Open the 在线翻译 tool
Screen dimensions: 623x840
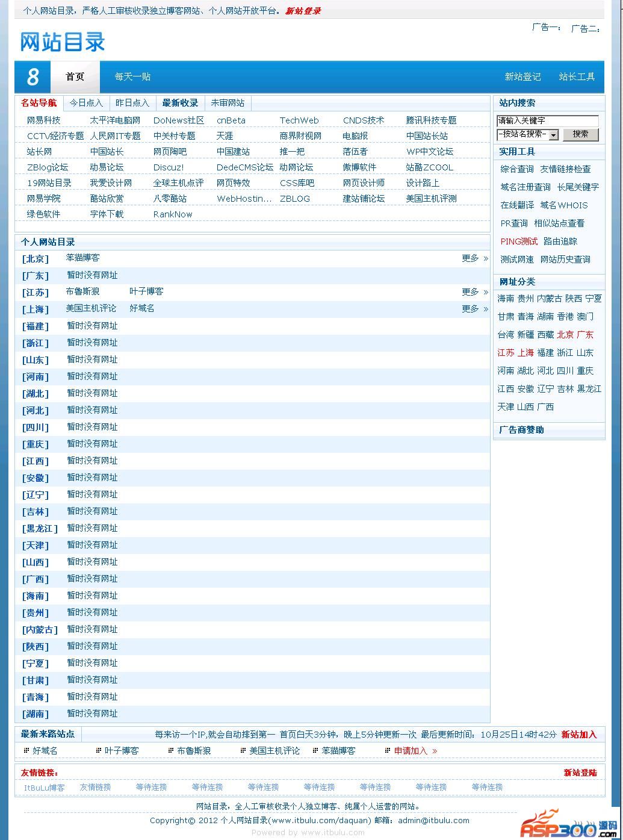(x=517, y=205)
